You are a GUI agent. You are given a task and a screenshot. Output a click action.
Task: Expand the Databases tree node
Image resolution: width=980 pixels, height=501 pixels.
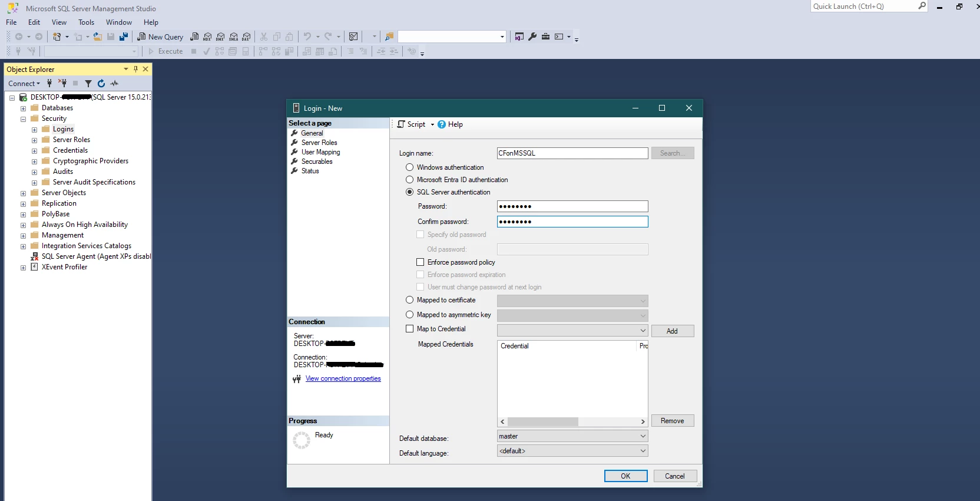tap(23, 108)
